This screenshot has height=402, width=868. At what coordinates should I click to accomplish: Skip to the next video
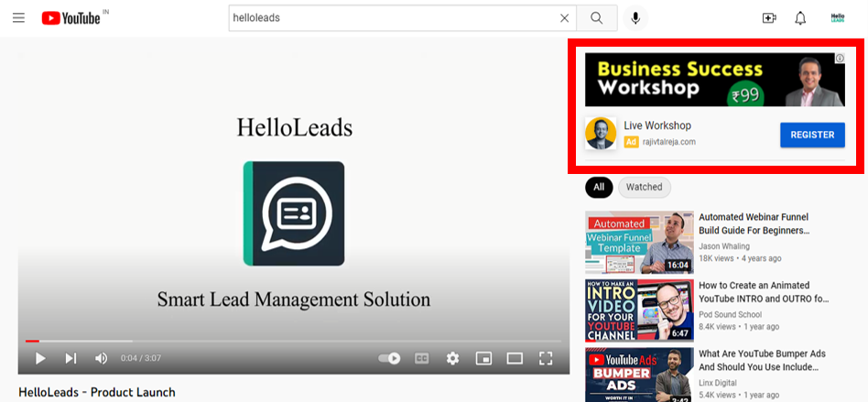(71, 358)
